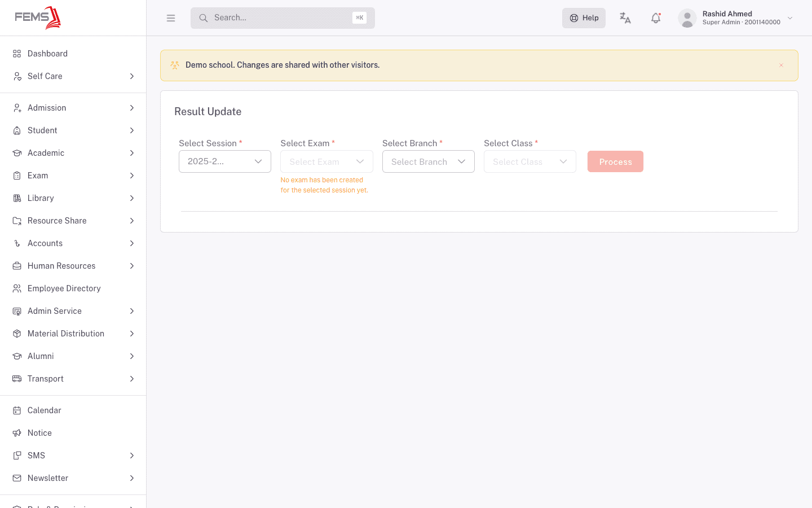Click the Result Update heading
Image resolution: width=812 pixels, height=508 pixels.
coord(208,112)
